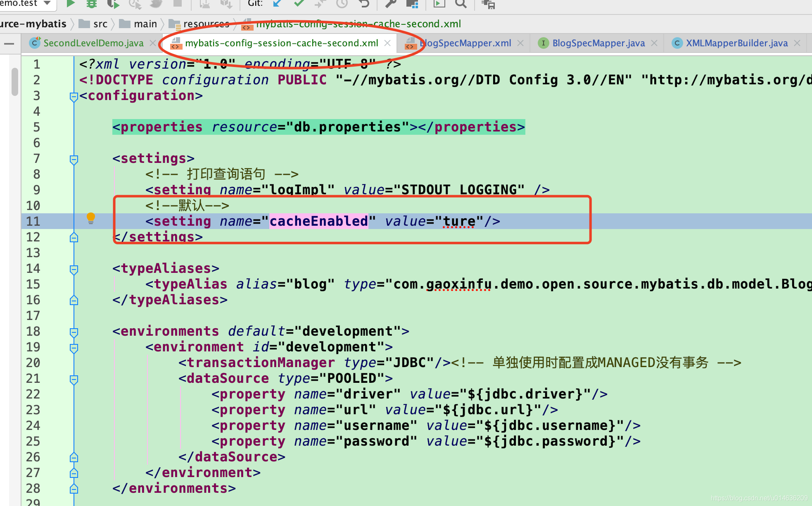Click the rightmost toolbar icon after search
812x506 pixels.
(488, 4)
